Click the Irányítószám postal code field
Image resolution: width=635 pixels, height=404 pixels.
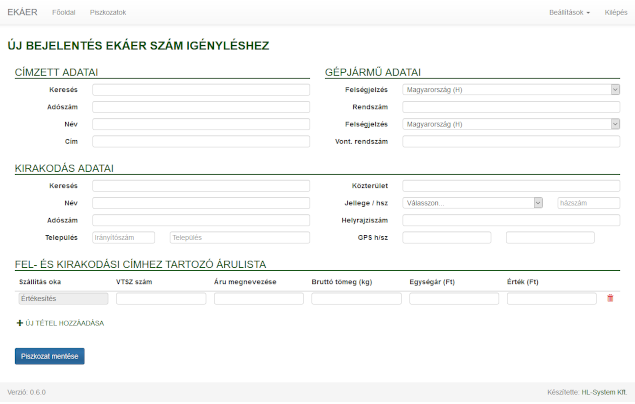[x=123, y=237]
